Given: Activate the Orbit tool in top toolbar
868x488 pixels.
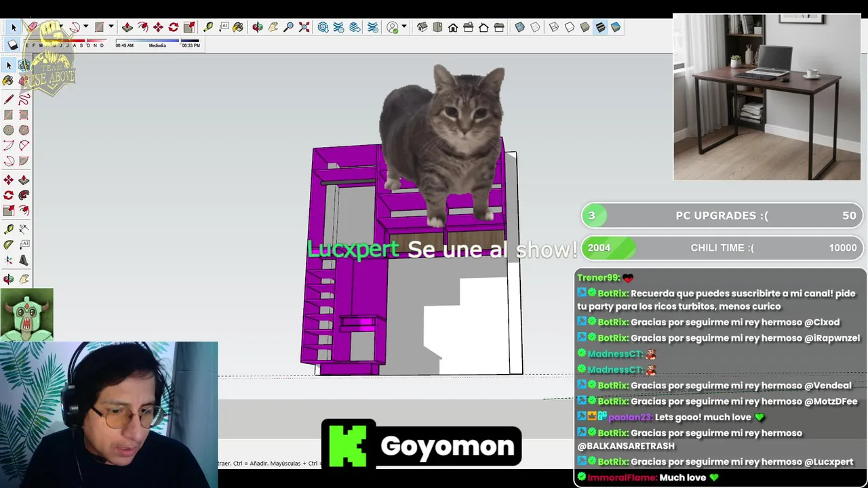Looking at the screenshot, I should tap(258, 27).
